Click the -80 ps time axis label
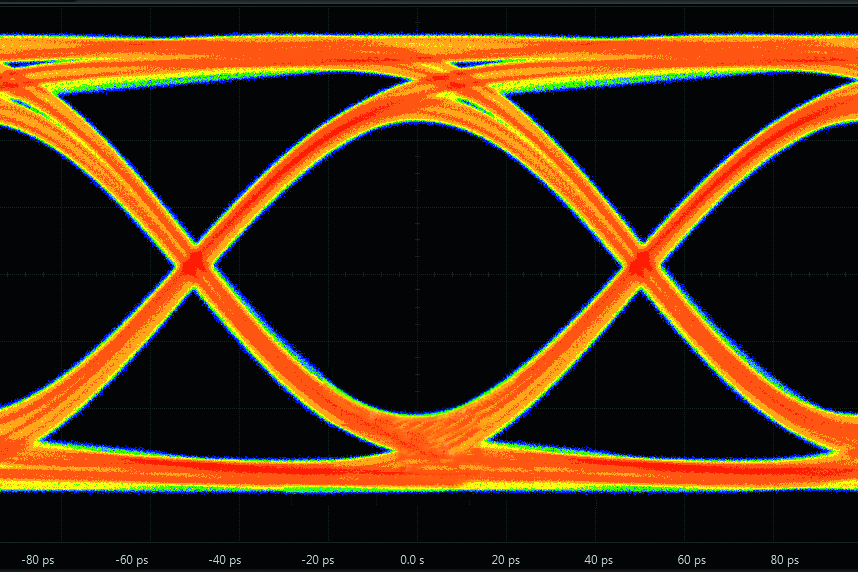Screen dimensions: 858x572 click(37, 560)
